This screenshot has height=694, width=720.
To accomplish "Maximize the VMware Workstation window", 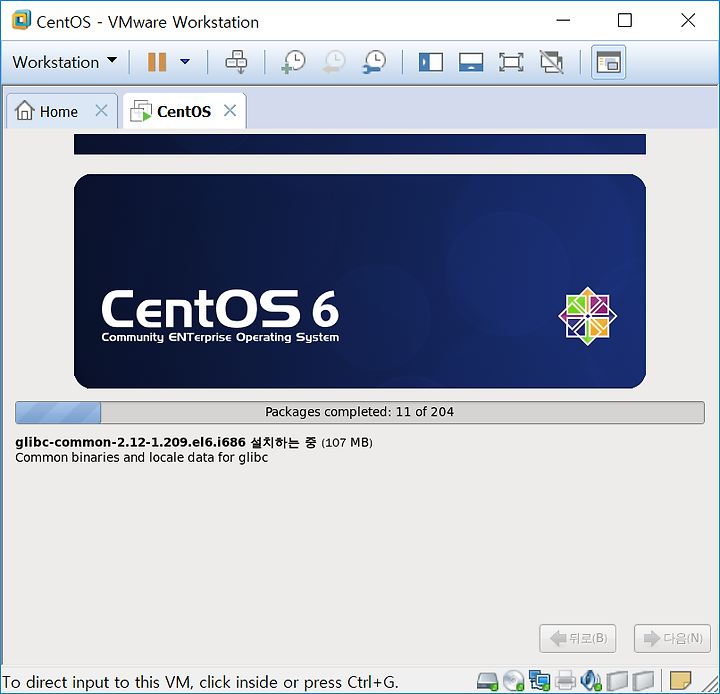I will [x=624, y=21].
